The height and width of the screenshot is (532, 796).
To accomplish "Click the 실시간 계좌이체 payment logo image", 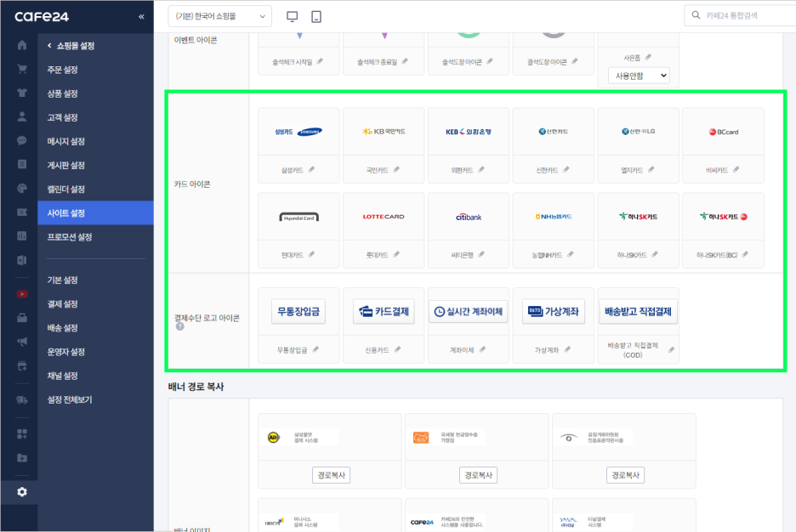I will tap(469, 311).
